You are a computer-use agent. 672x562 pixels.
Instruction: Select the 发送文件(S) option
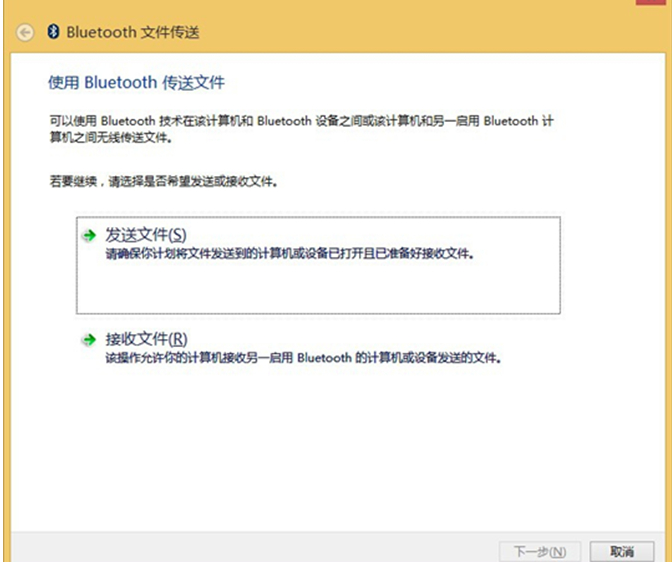click(146, 235)
